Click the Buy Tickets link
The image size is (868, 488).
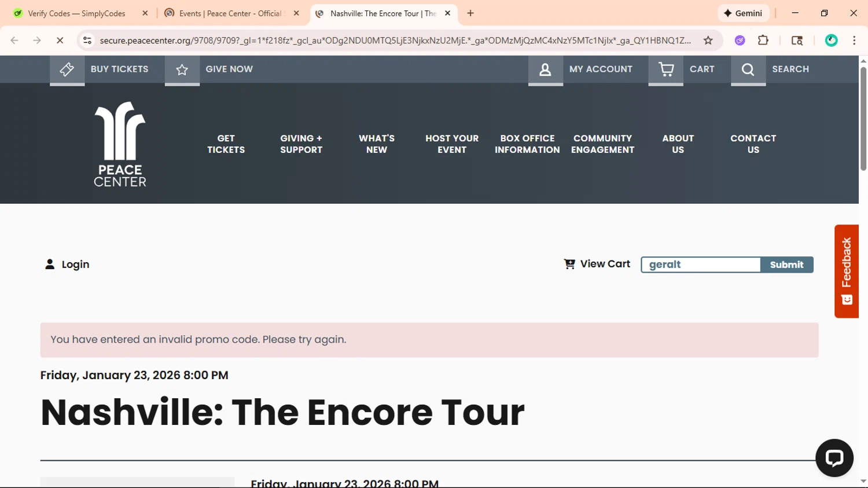[119, 69]
